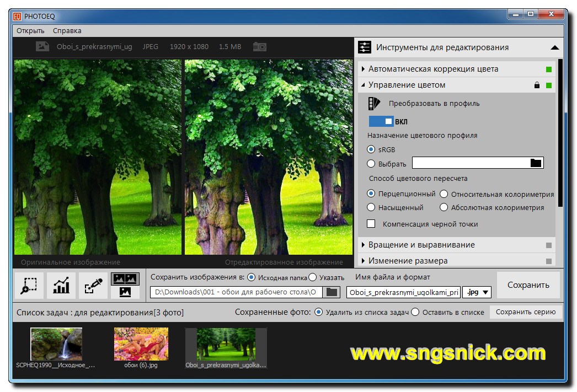Click the output file name field

pyautogui.click(x=403, y=292)
